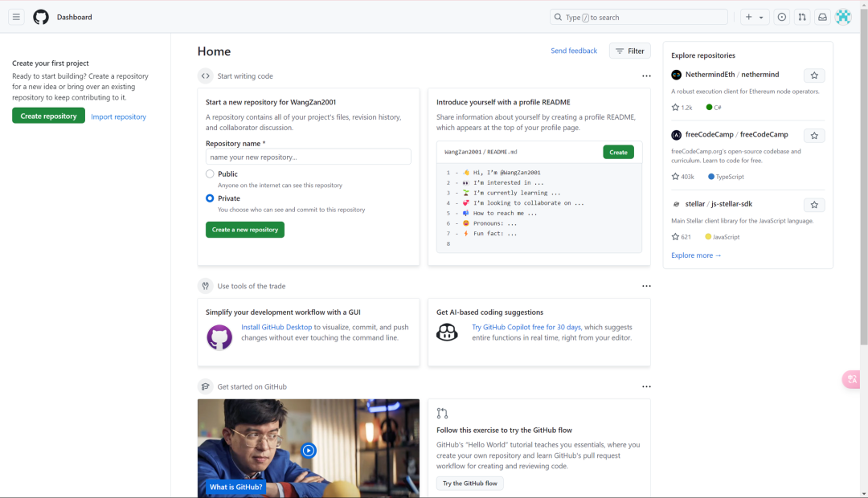This screenshot has height=498, width=868.
Task: Open the user avatar menu
Action: point(843,17)
